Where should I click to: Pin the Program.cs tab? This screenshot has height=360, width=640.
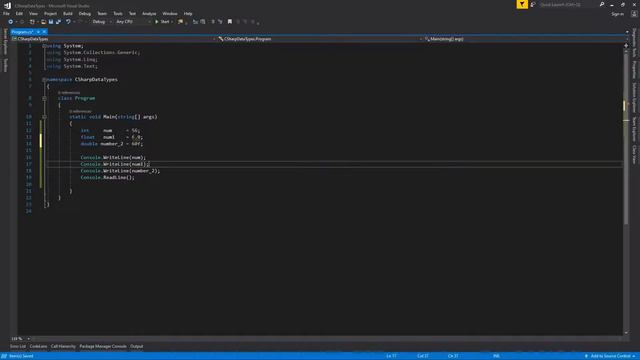click(38, 32)
